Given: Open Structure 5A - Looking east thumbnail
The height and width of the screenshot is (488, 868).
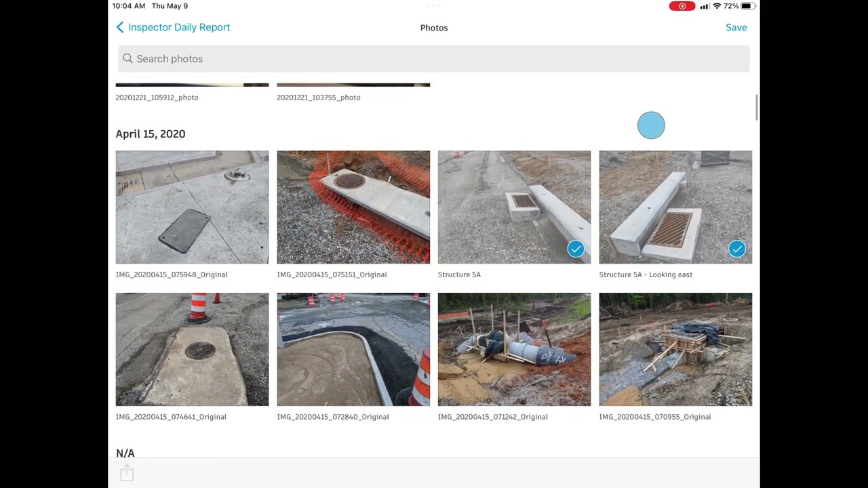Looking at the screenshot, I should coord(675,207).
